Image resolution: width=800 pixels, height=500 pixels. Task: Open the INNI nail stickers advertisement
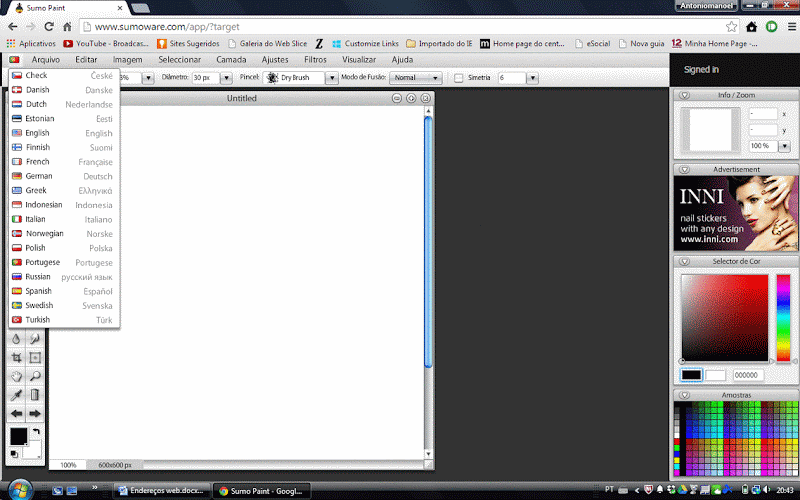(x=736, y=213)
